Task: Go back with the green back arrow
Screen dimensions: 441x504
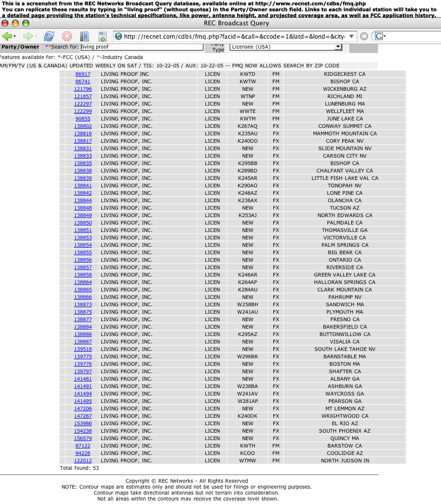Action: pyautogui.click(x=7, y=36)
